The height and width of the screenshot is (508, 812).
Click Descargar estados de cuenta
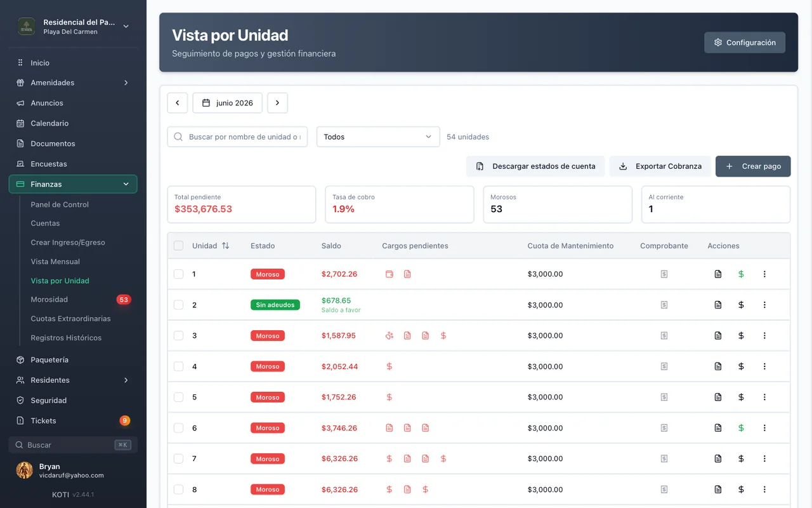click(535, 166)
